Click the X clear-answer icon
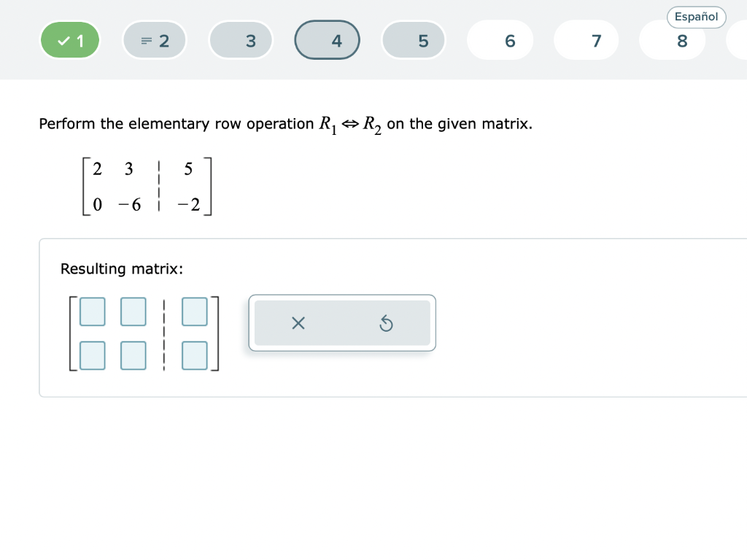 click(x=298, y=323)
